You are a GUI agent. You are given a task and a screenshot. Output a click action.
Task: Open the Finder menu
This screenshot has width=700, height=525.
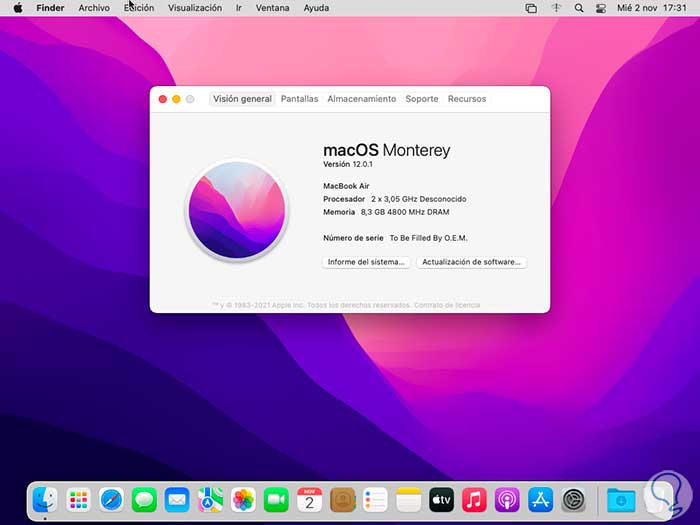click(x=50, y=8)
